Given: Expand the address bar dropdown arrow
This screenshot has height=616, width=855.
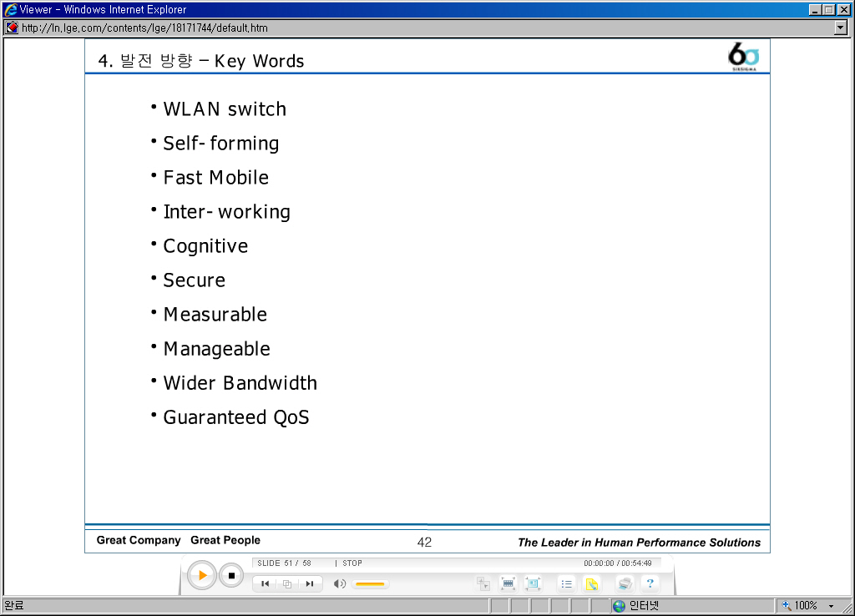Looking at the screenshot, I should 841,28.
